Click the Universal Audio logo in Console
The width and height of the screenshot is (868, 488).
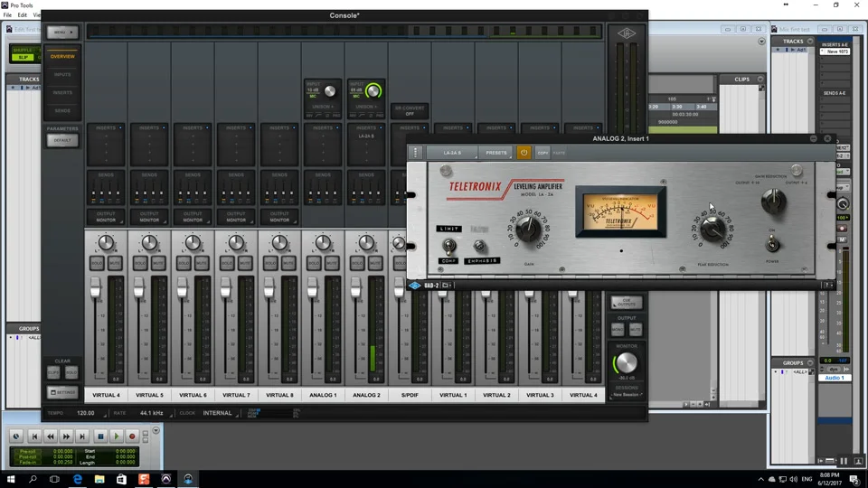626,33
